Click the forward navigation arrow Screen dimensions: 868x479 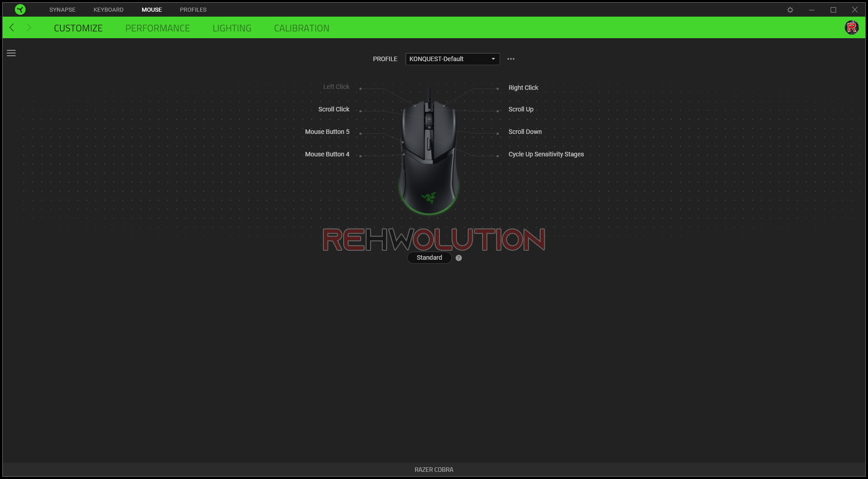click(29, 28)
